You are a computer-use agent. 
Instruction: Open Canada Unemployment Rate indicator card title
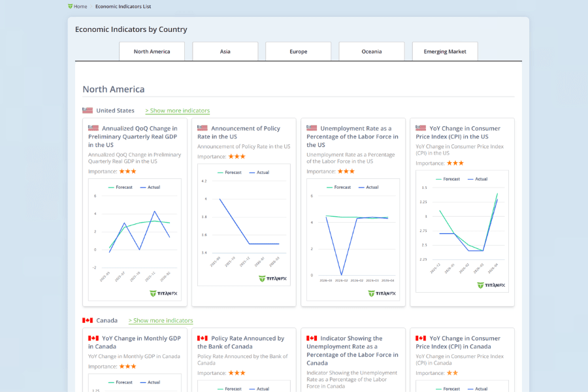353,351
